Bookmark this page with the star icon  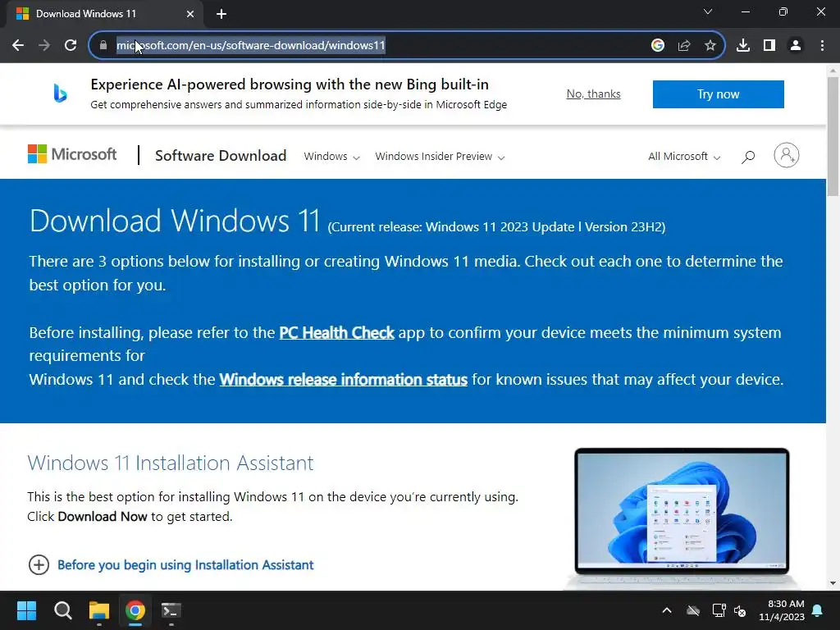pyautogui.click(x=710, y=46)
